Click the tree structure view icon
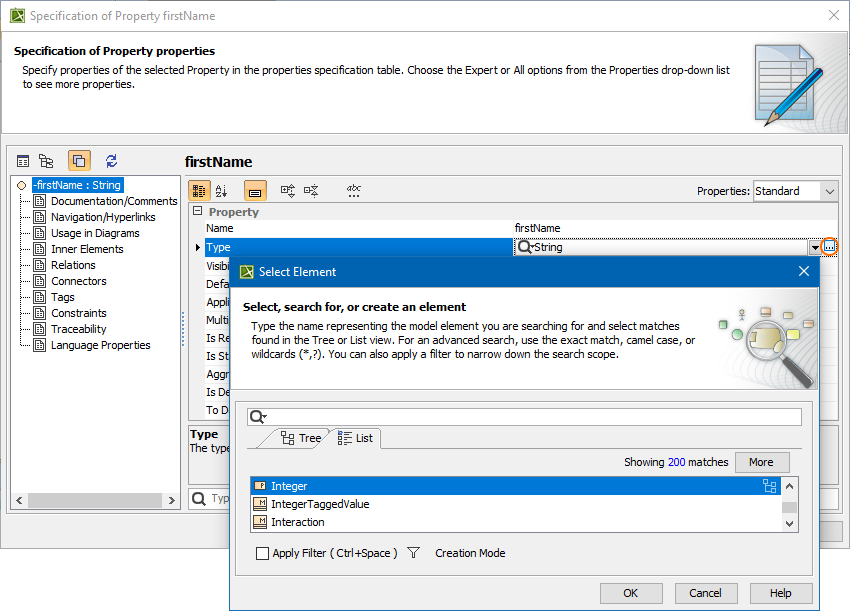The width and height of the screenshot is (850, 611). pos(46,161)
